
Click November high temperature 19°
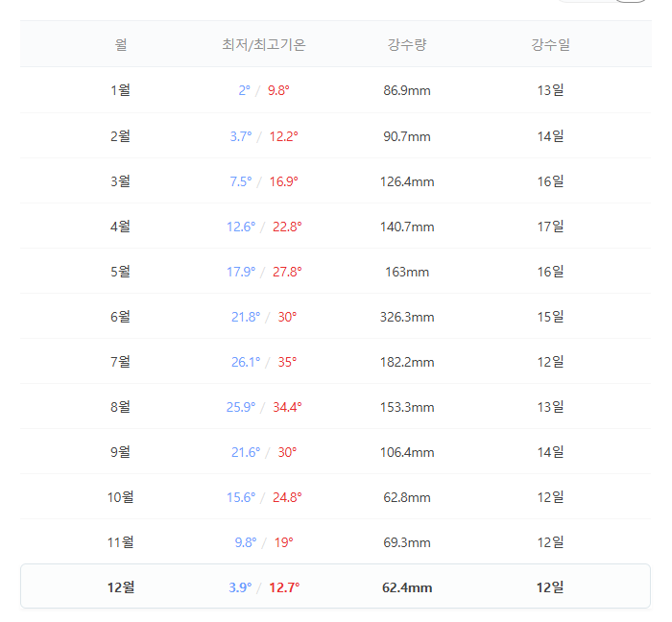pos(284,542)
